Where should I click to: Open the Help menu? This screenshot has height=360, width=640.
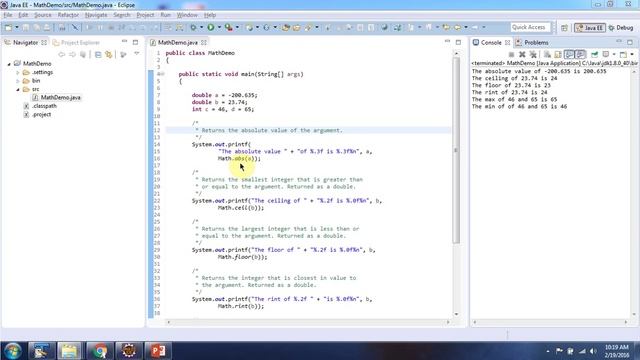point(210,15)
